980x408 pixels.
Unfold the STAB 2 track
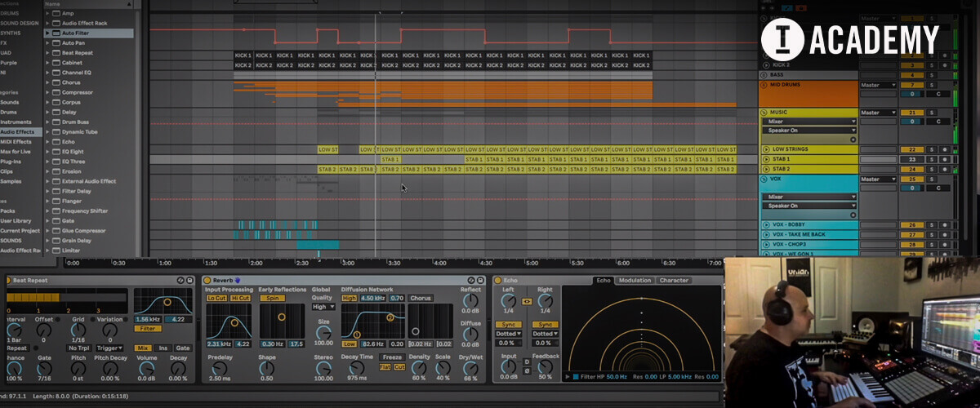pos(766,169)
